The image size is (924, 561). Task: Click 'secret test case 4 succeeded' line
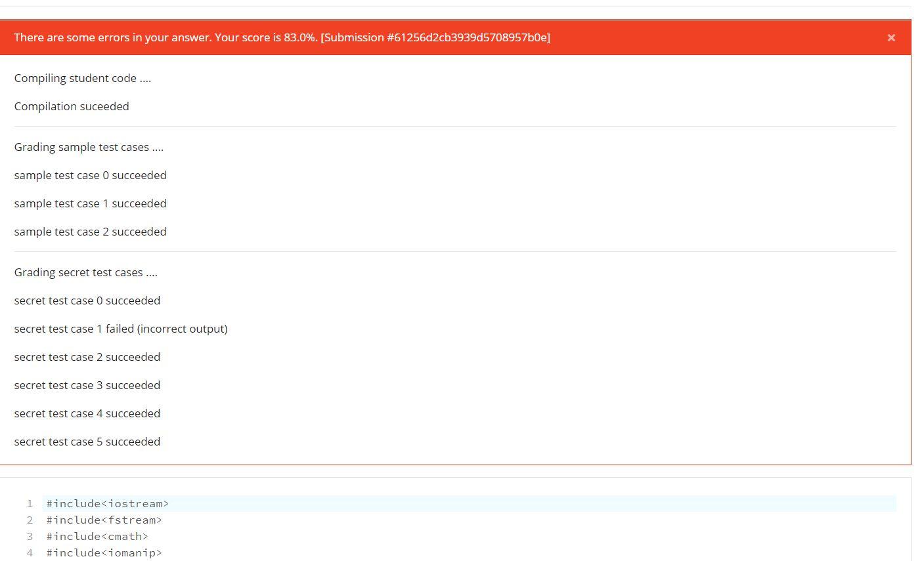(87, 413)
